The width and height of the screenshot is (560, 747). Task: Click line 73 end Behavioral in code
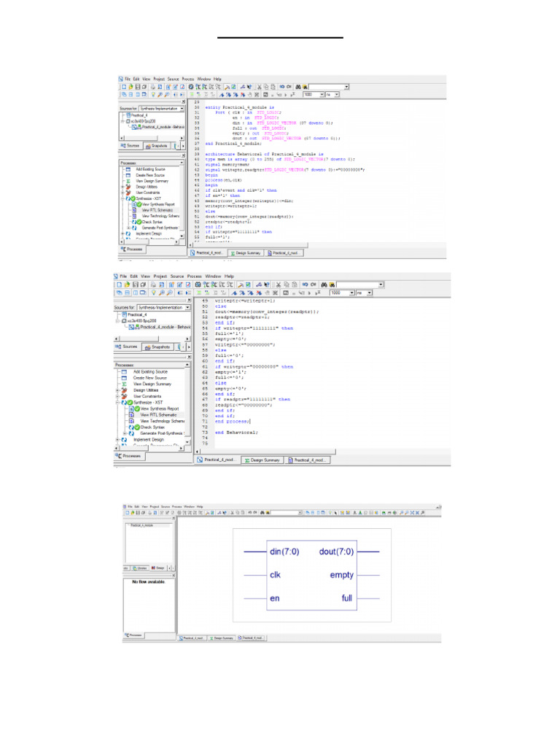(x=236, y=433)
